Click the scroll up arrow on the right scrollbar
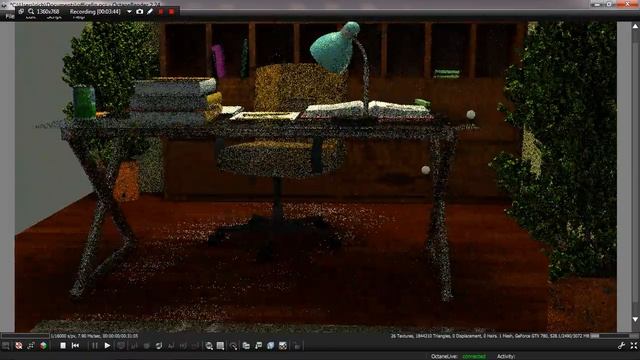640x360 pixels. coord(635,27)
